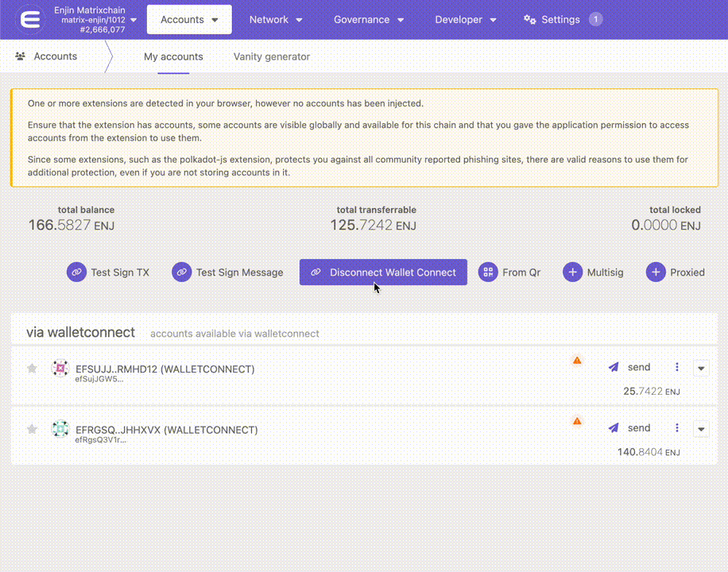Click the efRgsQ3V1r... address text
This screenshot has height=572, width=728.
click(x=101, y=439)
